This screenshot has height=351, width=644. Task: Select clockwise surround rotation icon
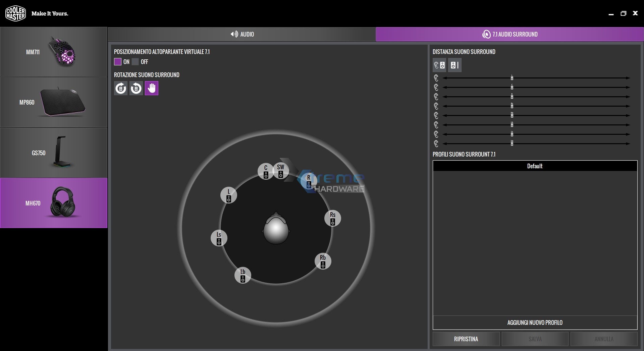[x=121, y=89]
